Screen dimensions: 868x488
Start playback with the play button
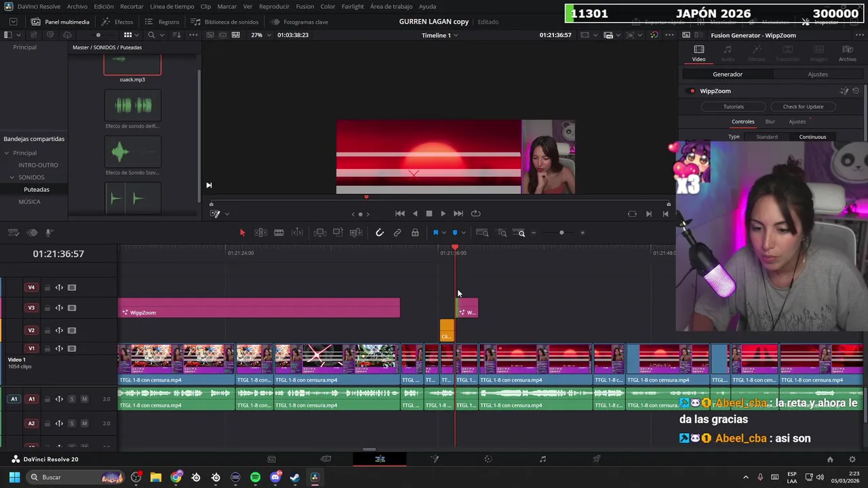(443, 213)
